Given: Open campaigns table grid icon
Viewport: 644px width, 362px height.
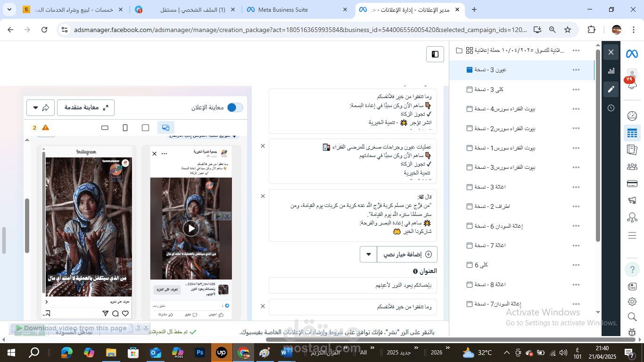Looking at the screenshot, I should pyautogui.click(x=632, y=133).
